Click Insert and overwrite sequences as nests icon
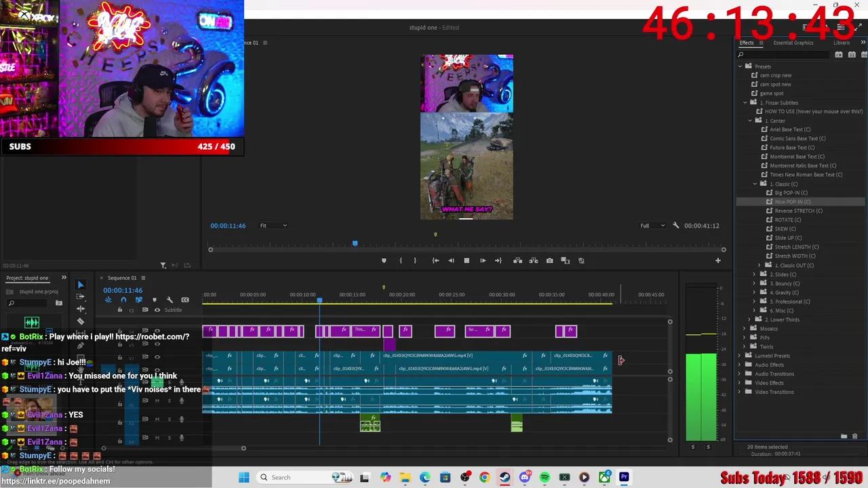 tap(108, 300)
